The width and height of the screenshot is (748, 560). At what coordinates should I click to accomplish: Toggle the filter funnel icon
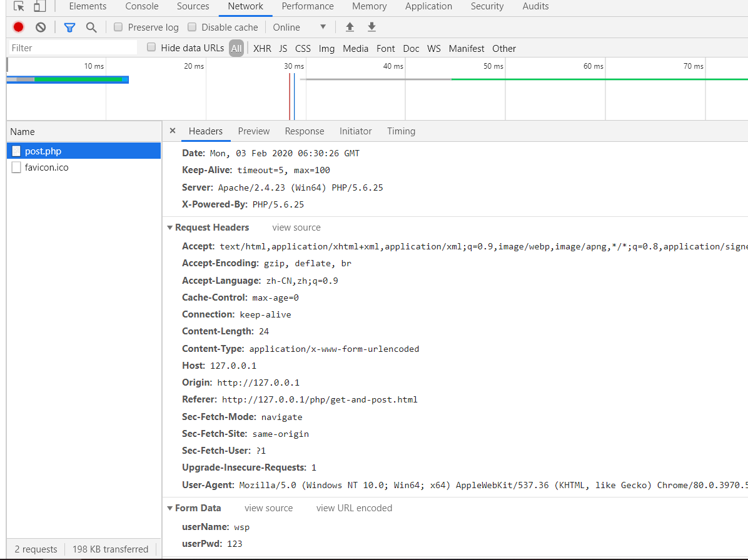[69, 27]
